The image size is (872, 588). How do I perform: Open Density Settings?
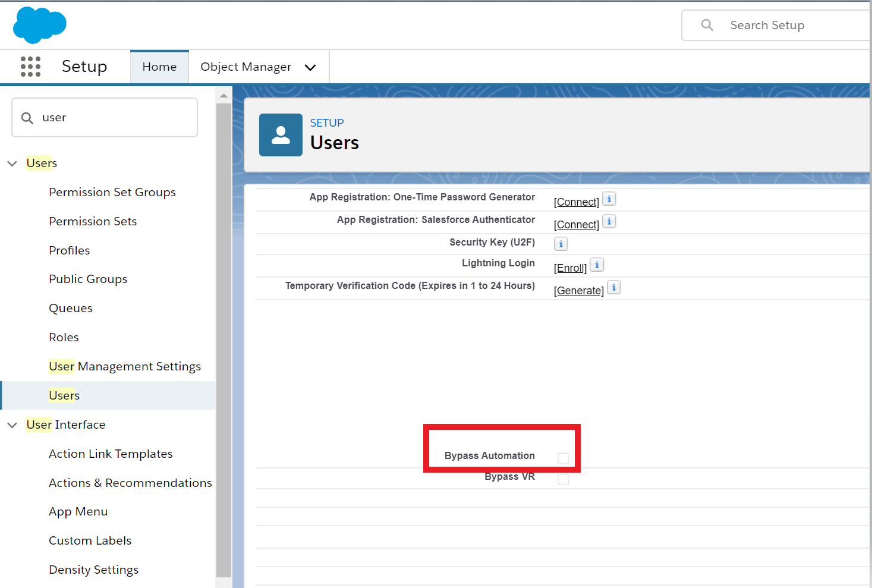[x=94, y=570]
